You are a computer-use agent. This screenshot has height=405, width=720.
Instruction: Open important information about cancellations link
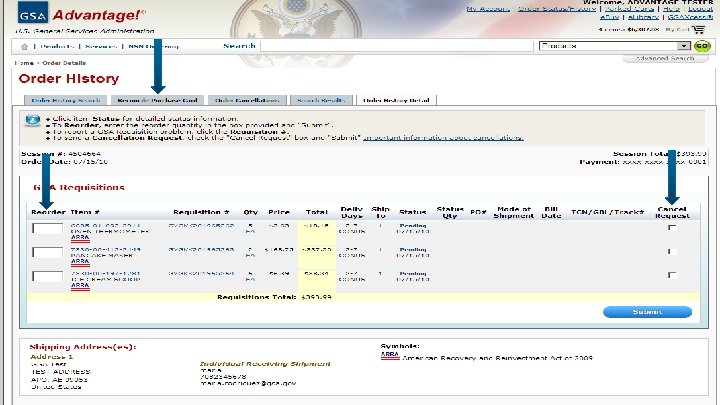pyautogui.click(x=443, y=138)
